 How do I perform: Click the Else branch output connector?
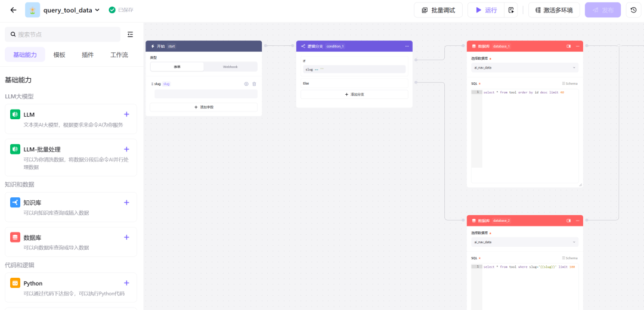click(416, 82)
